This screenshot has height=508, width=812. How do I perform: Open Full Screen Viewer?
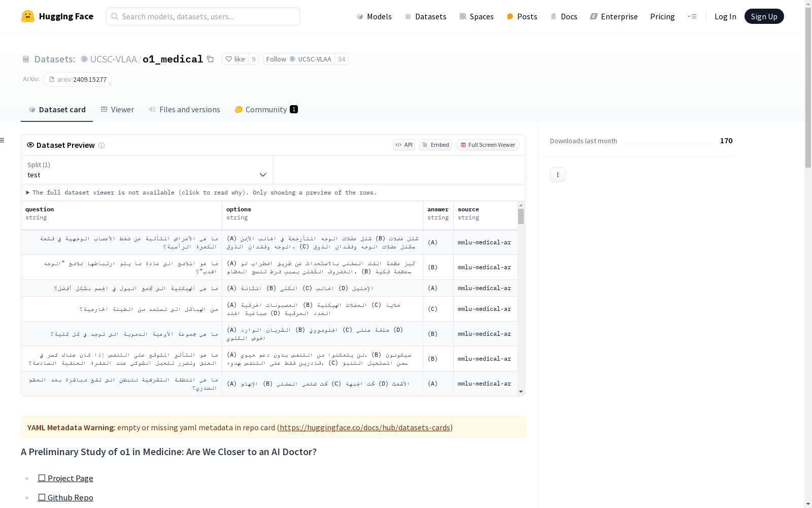coord(488,145)
